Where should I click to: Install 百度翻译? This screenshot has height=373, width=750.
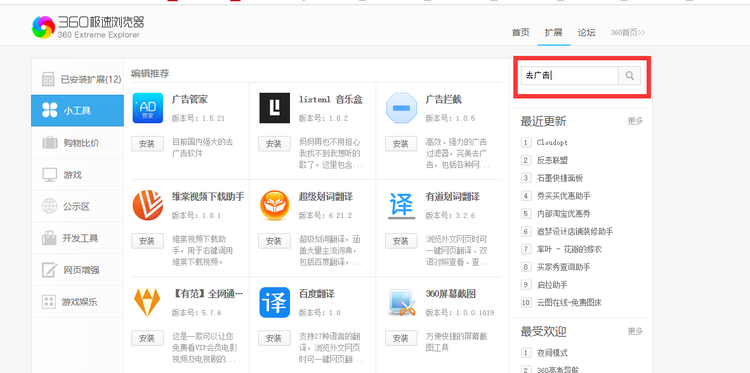click(275, 338)
